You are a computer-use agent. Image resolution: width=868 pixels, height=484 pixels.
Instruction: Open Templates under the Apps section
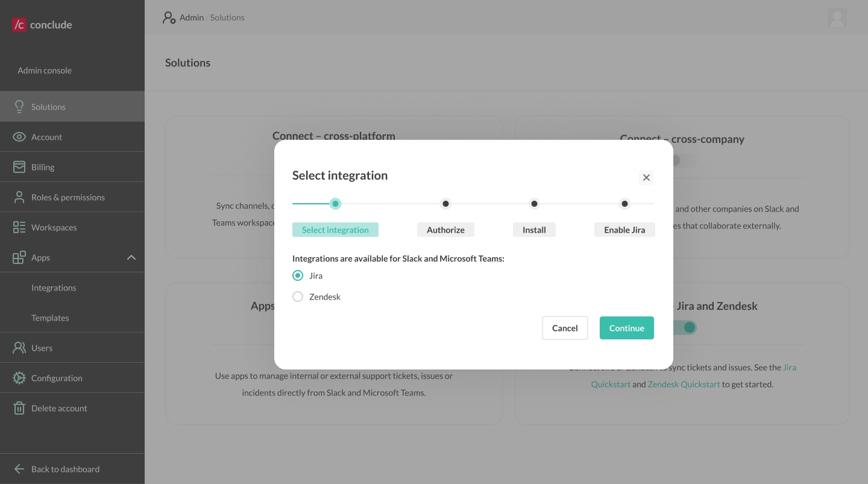pos(50,318)
